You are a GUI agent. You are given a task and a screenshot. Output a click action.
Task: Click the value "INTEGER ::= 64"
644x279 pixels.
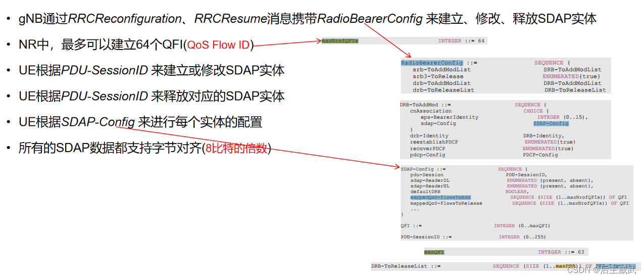pyautogui.click(x=461, y=40)
